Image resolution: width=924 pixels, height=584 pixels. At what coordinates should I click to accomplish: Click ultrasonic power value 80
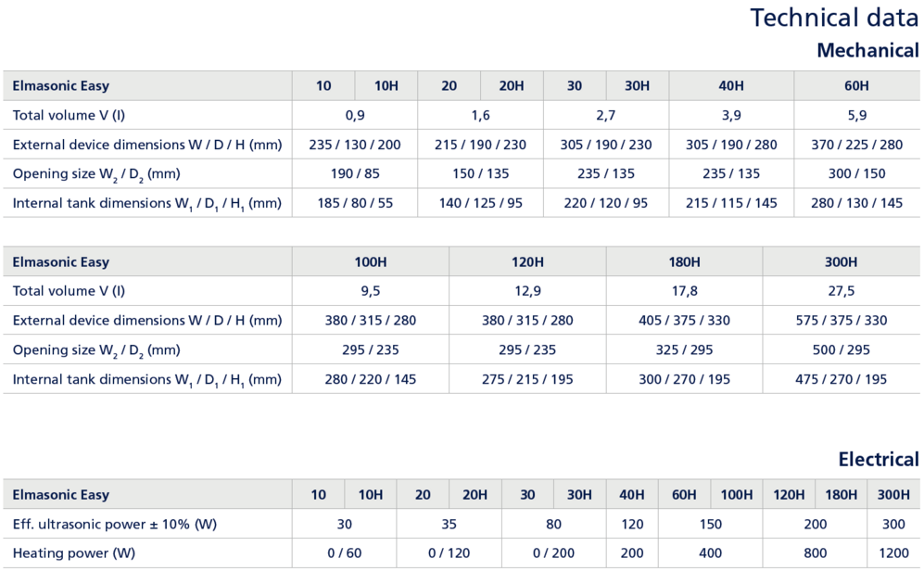click(553, 525)
